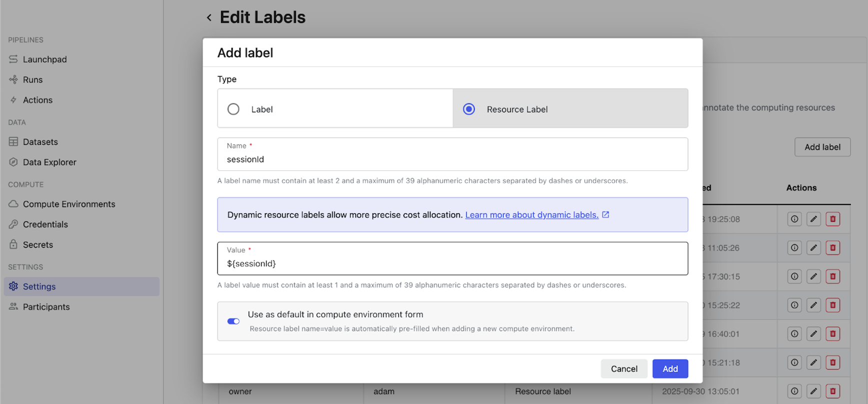
Task: Open Compute Environments page
Action: click(x=68, y=204)
